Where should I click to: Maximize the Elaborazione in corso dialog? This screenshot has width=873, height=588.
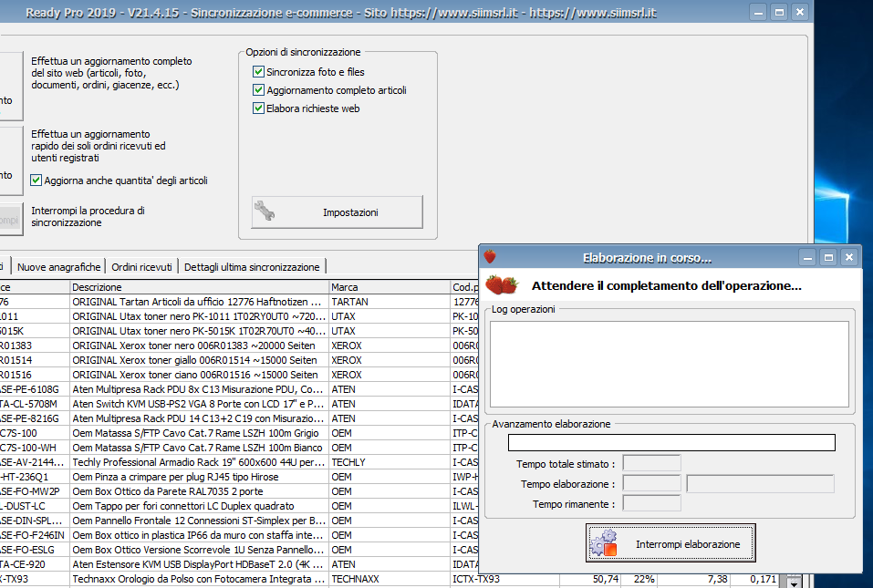click(x=828, y=257)
